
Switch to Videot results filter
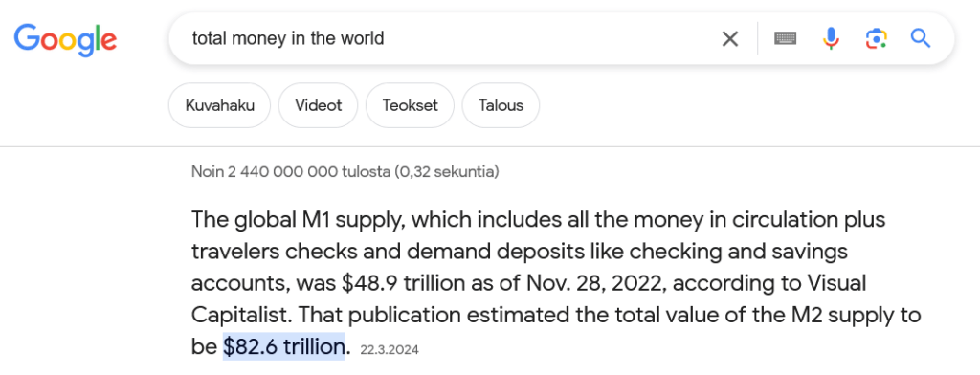(x=318, y=105)
